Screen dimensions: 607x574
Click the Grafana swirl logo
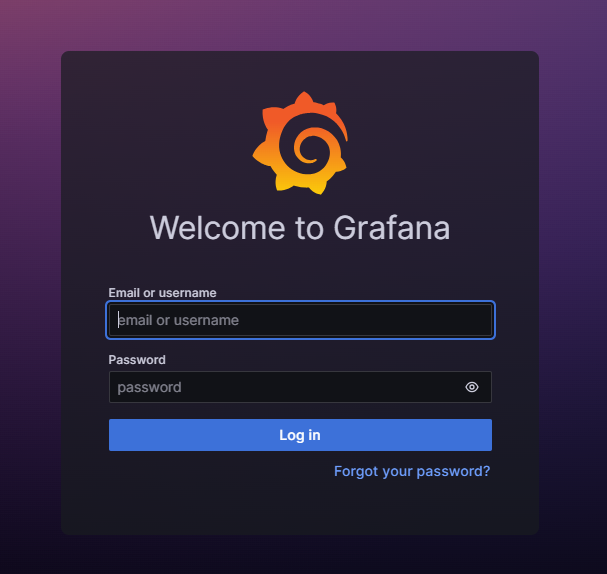300,143
